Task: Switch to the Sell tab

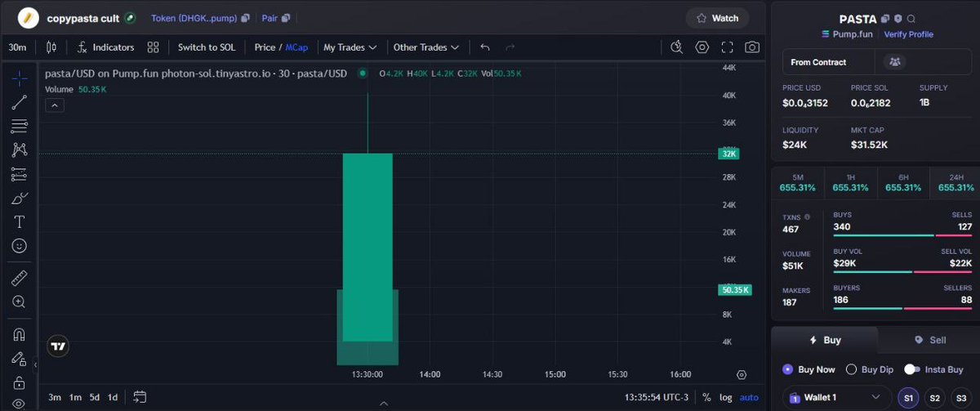Action: click(x=930, y=340)
